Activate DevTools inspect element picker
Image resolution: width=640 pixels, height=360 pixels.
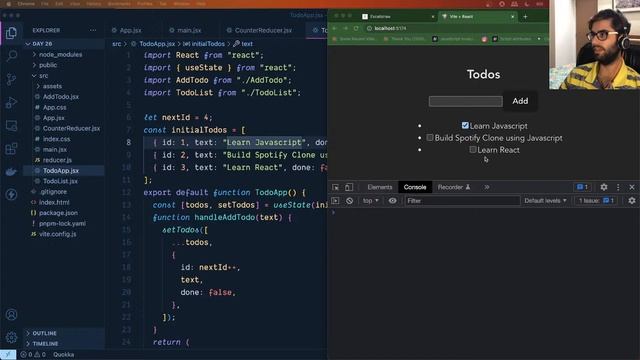pos(336,187)
